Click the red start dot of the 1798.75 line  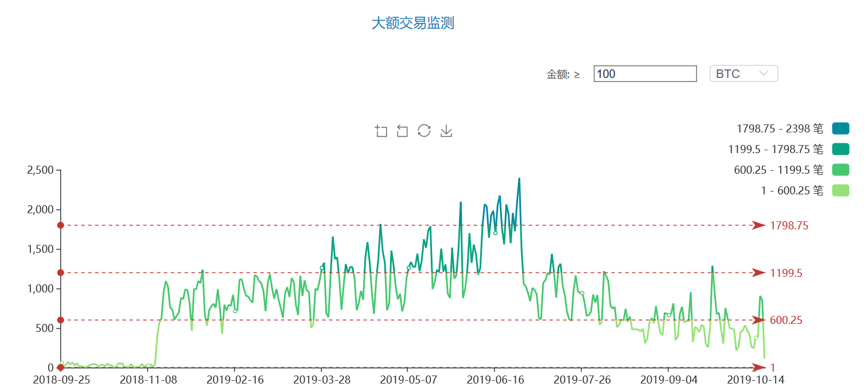point(60,225)
